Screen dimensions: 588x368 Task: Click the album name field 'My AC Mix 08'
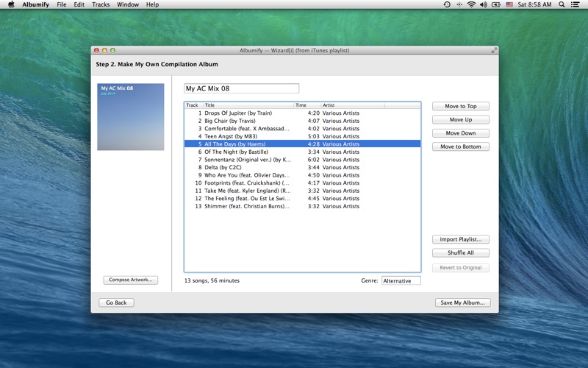click(242, 88)
